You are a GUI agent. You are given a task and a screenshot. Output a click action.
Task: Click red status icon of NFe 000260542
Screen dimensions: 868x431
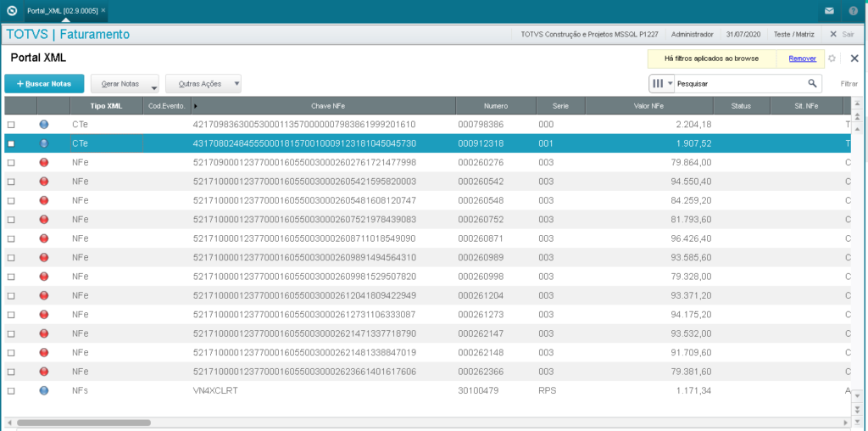point(44,182)
